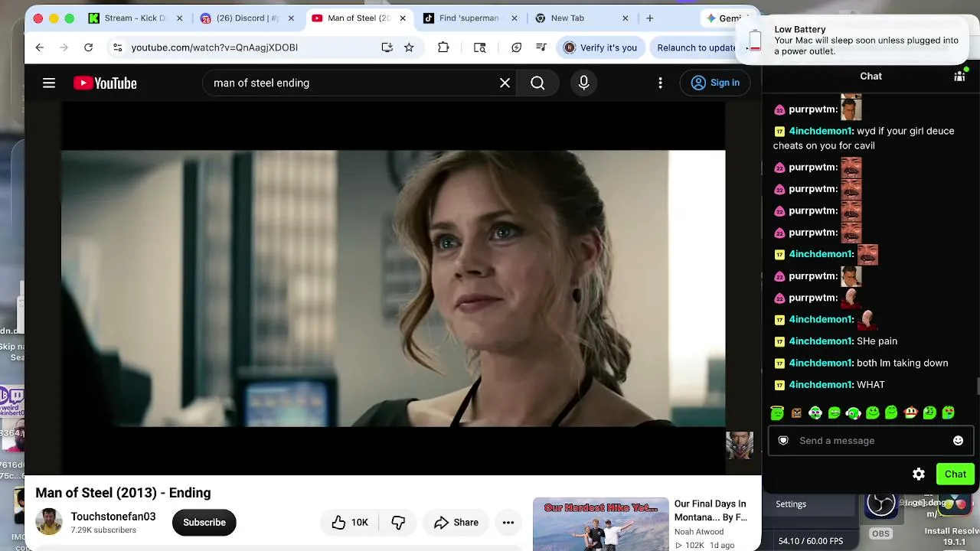
Task: Run the YouTube search with magnifier button
Action: (537, 83)
